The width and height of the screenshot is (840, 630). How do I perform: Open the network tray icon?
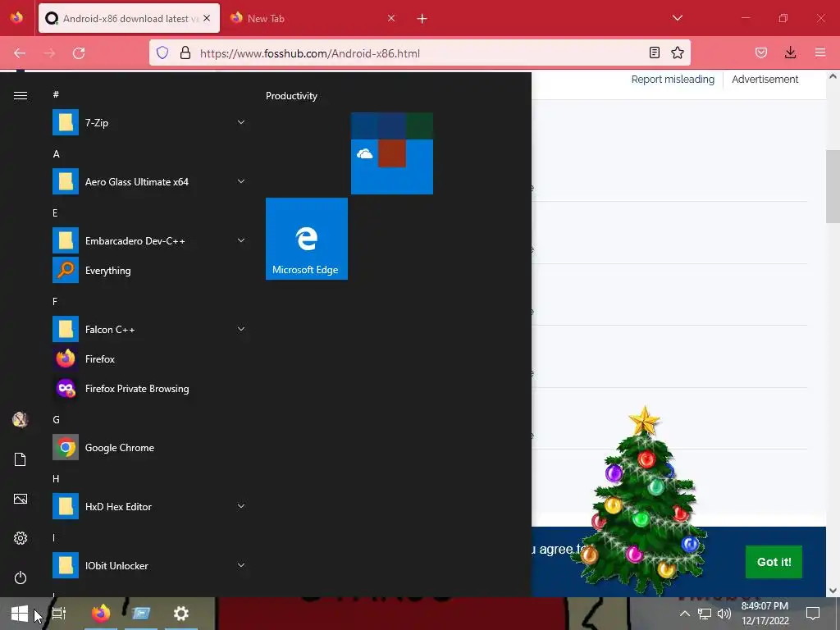click(705, 614)
